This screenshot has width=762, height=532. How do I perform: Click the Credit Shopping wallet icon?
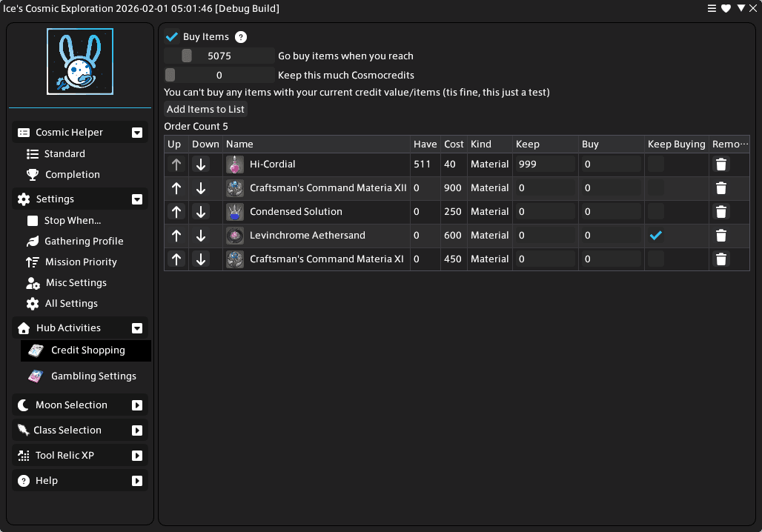click(x=35, y=349)
